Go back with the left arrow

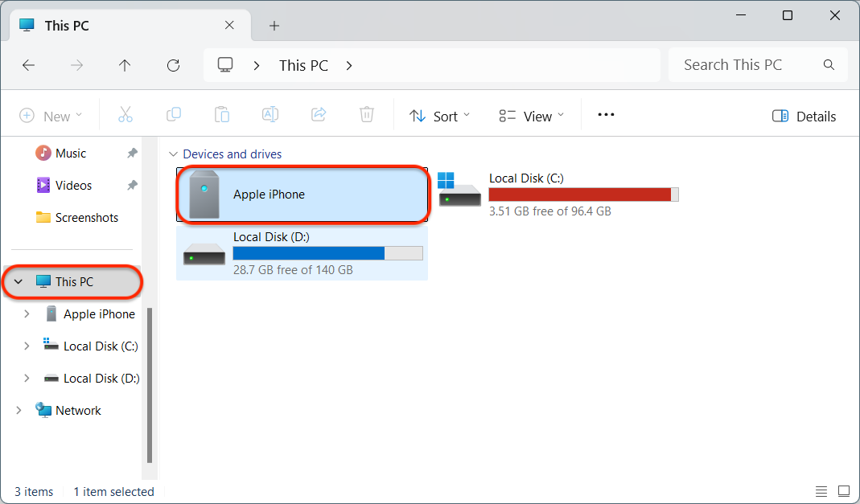(28, 66)
